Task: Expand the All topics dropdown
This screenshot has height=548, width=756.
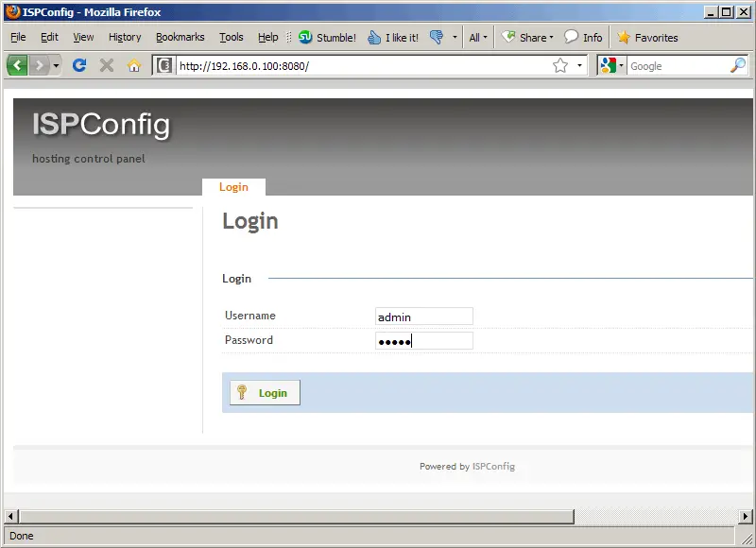Action: [x=479, y=38]
